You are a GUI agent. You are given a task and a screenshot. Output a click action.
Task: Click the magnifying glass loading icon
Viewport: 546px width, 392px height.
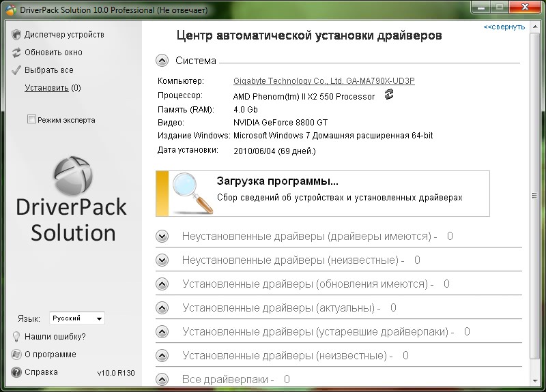pyautogui.click(x=192, y=193)
